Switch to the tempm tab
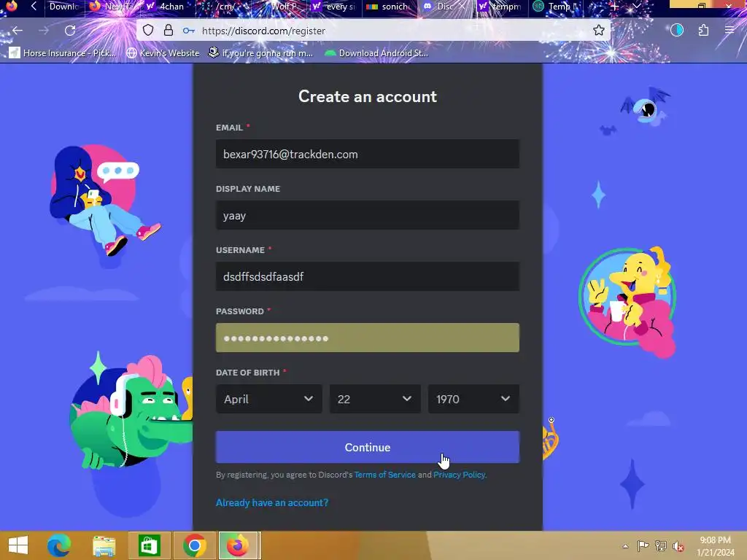Image resolution: width=747 pixels, height=560 pixels. click(x=500, y=7)
